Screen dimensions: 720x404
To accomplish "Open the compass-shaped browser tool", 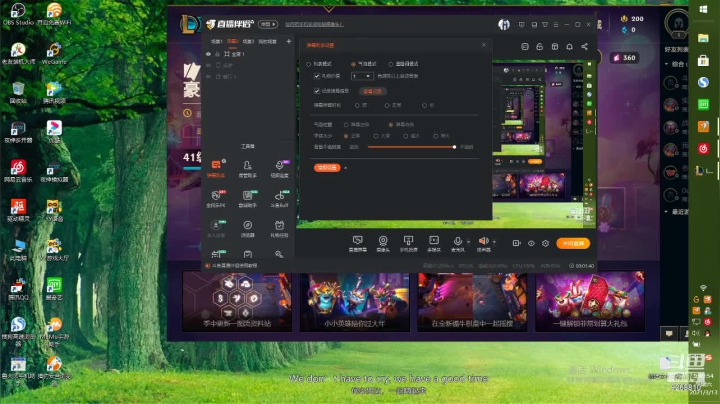I will pos(248,228).
